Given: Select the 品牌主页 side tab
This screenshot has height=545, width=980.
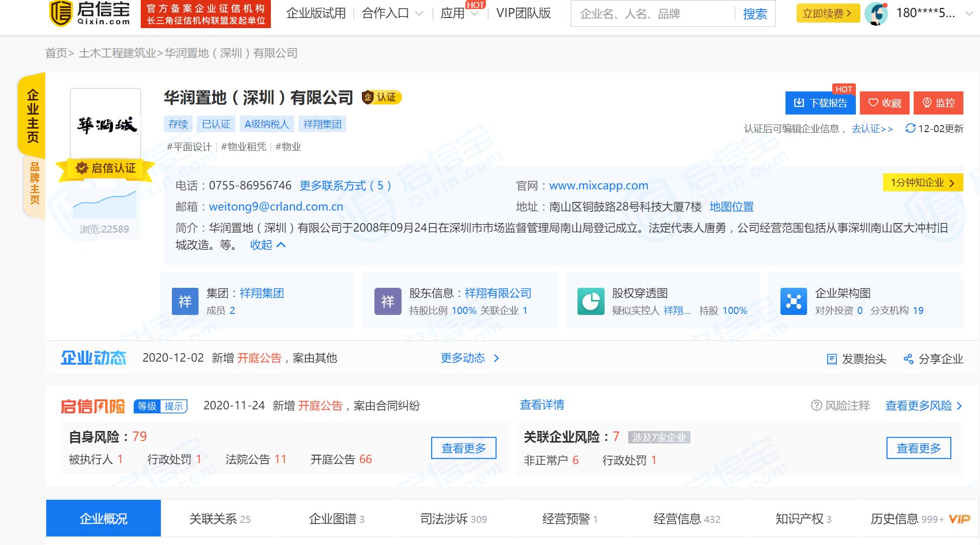Looking at the screenshot, I should (34, 183).
